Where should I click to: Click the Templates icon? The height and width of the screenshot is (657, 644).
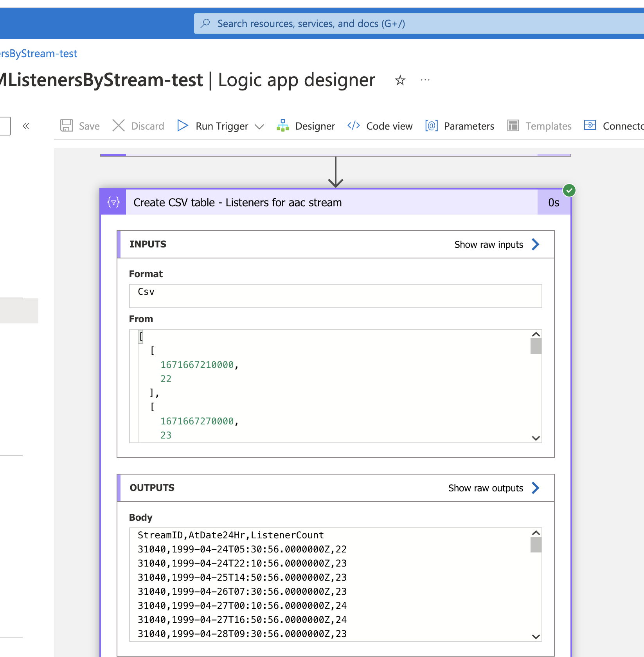[x=513, y=126]
